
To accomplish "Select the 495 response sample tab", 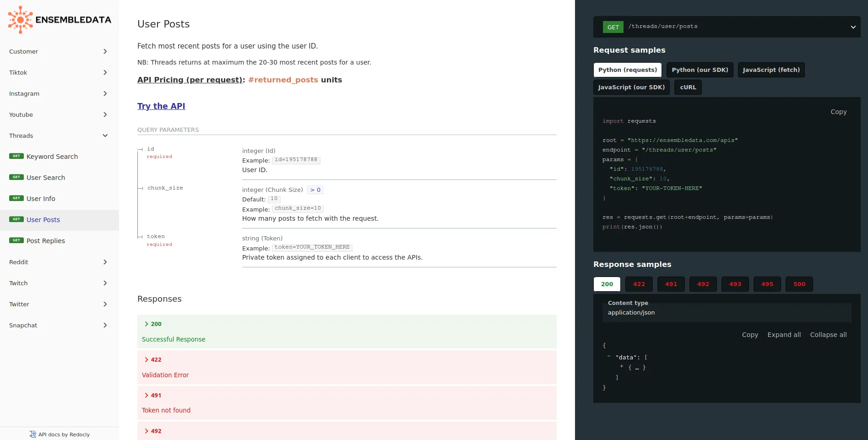I will 767,284.
